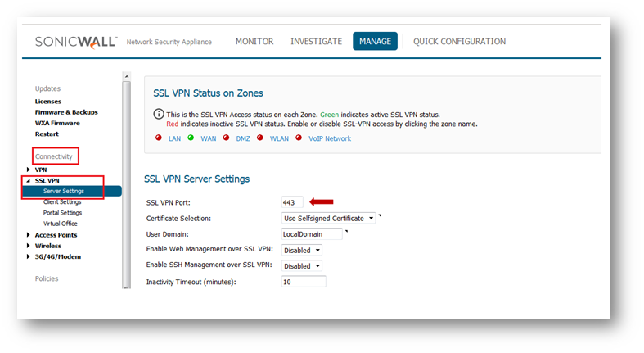Click the green status dot beside WAN
Image resolution: width=644 pixels, height=353 pixels.
(x=191, y=138)
